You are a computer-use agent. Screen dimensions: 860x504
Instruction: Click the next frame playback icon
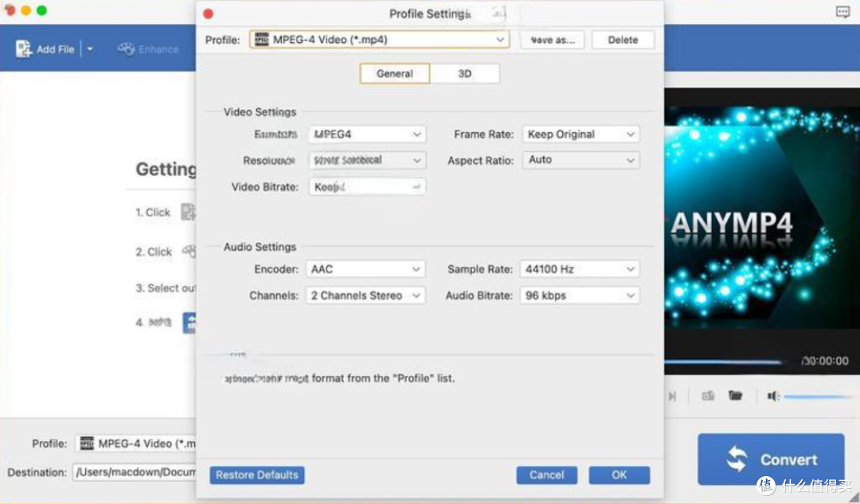[x=672, y=396]
